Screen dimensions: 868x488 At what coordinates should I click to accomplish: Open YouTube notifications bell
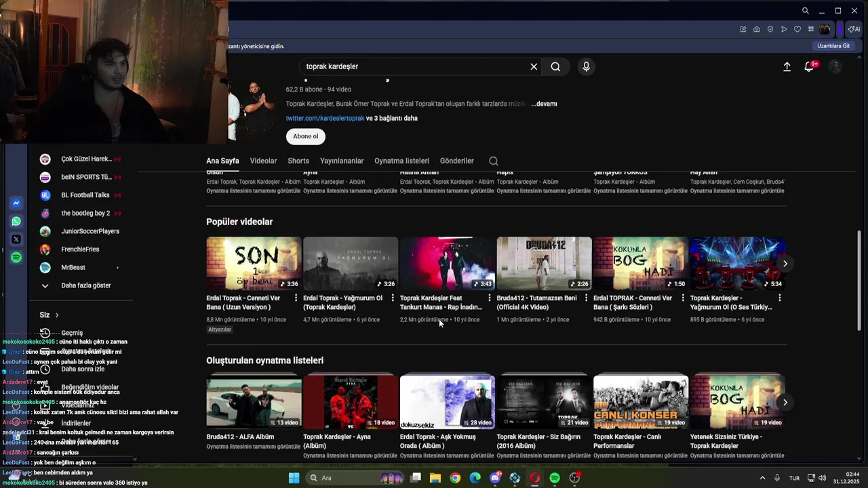click(x=809, y=66)
